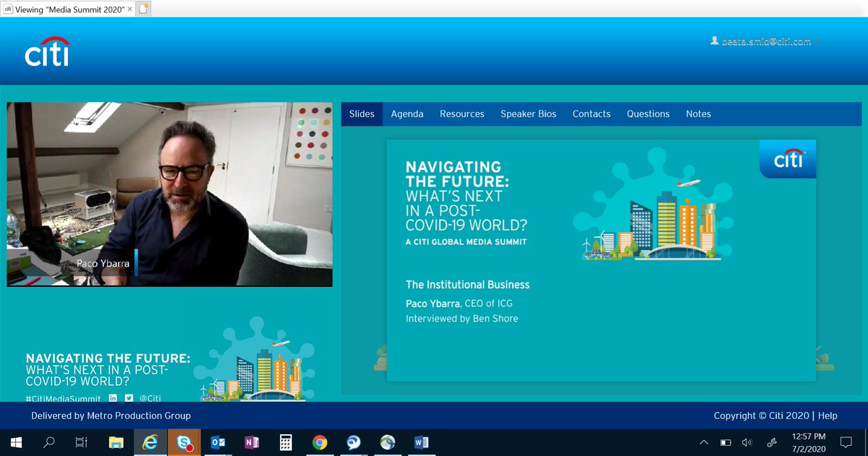Viewport: 868px width, 456px height.
Task: Open the volume control tray icon
Action: pos(747,442)
